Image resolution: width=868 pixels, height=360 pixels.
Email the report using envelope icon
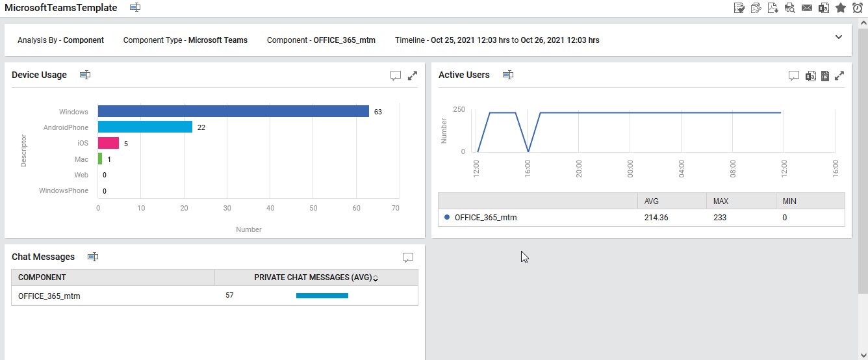pyautogui.click(x=807, y=8)
